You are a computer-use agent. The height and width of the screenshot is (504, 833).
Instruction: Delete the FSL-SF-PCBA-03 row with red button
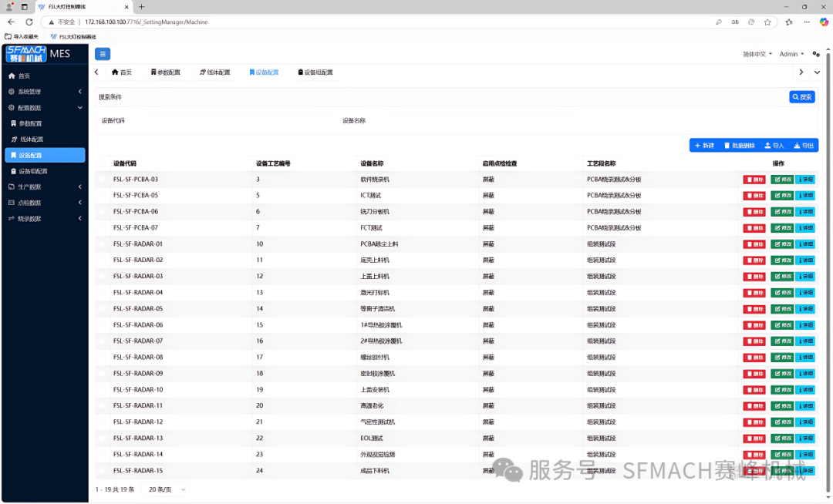click(x=754, y=180)
